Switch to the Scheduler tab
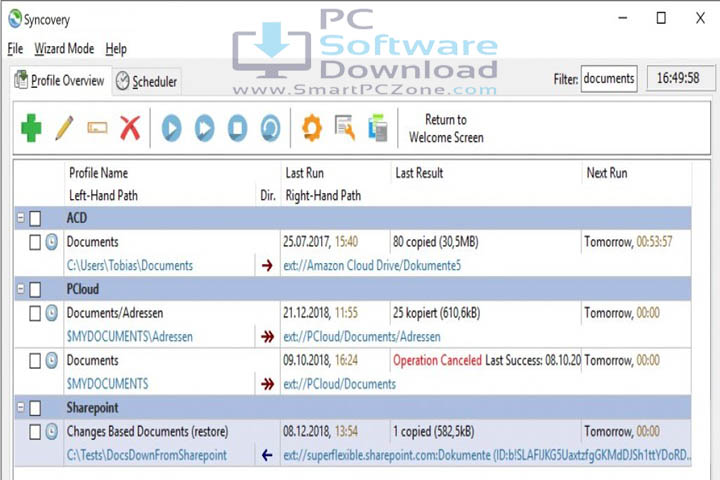 pyautogui.click(x=146, y=82)
